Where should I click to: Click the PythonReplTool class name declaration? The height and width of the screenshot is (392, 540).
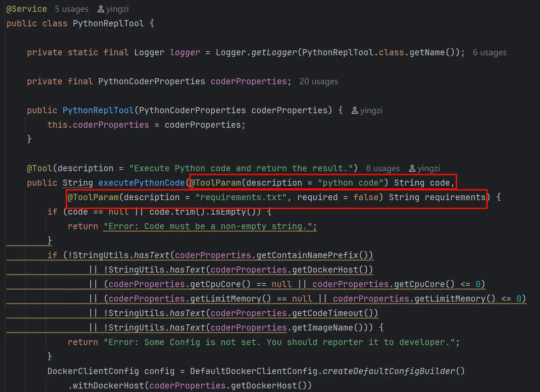coord(108,24)
